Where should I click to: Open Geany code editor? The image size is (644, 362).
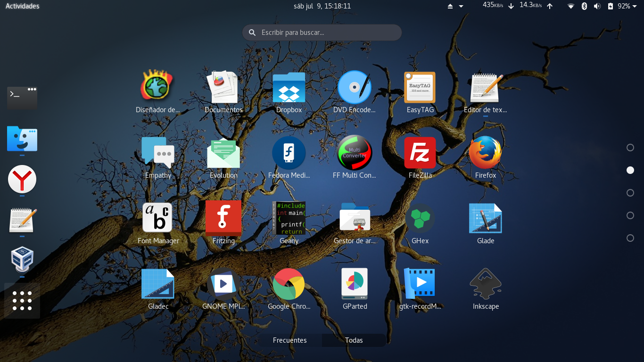coord(289,218)
